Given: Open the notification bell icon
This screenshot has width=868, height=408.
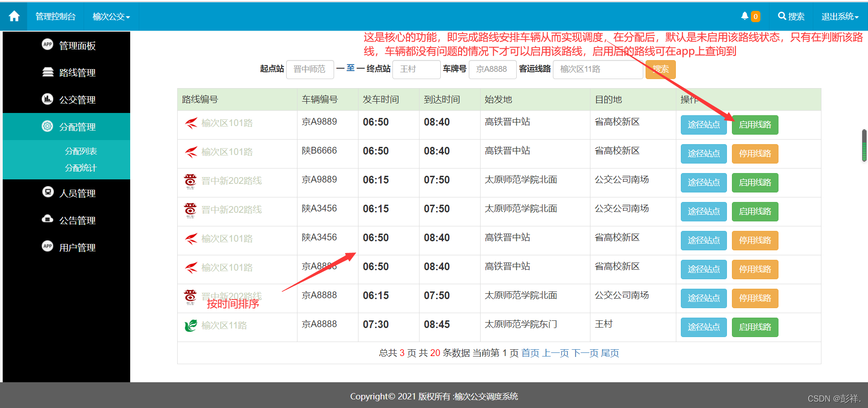Looking at the screenshot, I should pyautogui.click(x=745, y=16).
